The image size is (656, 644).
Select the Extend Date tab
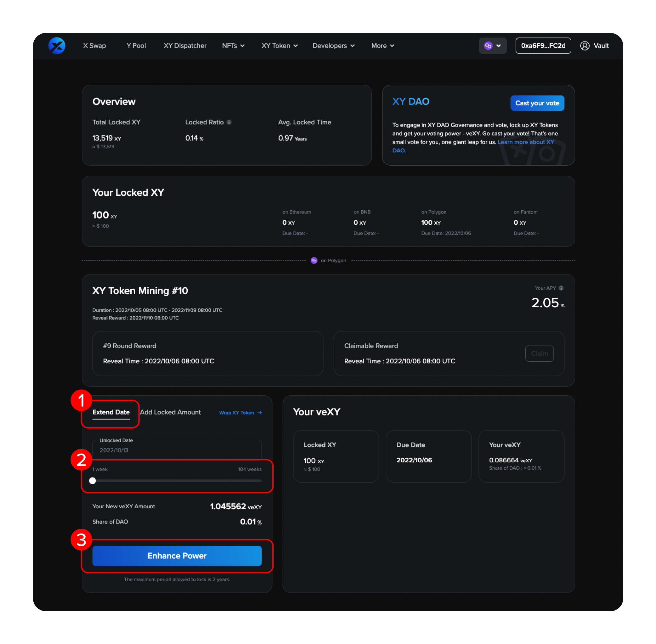(111, 412)
